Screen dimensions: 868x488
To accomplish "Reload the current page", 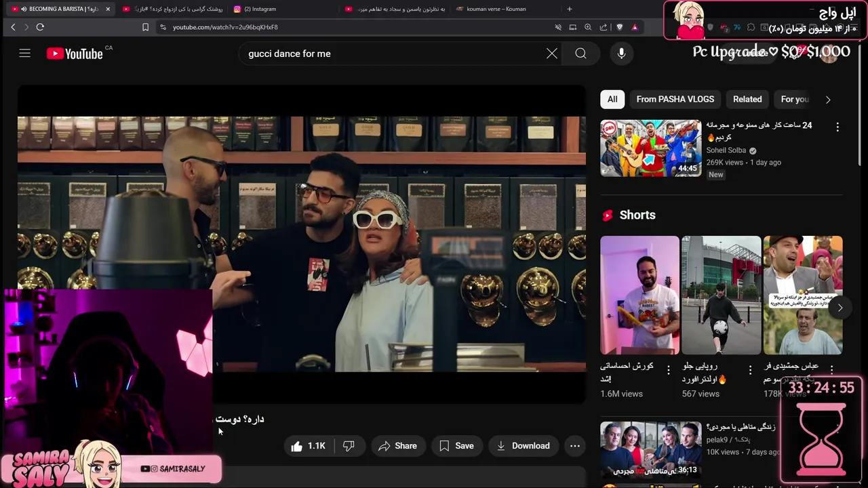I will tap(40, 27).
